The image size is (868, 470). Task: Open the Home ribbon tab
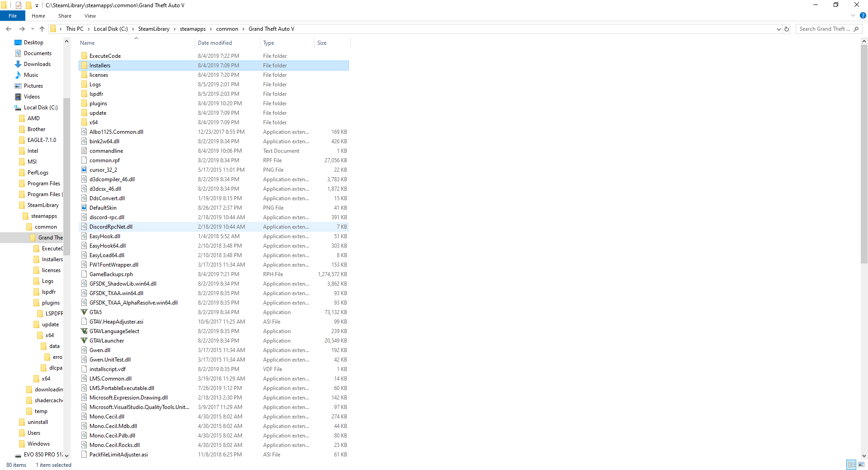tap(38, 16)
